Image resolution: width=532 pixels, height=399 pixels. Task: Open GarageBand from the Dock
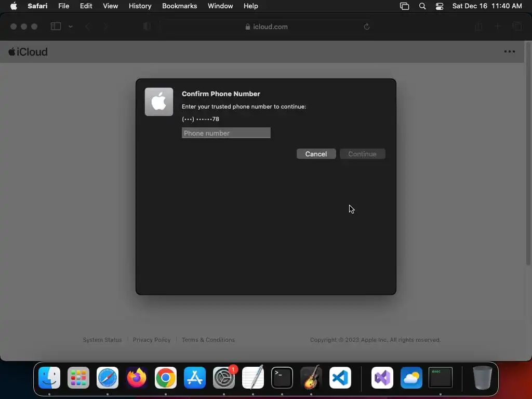[x=311, y=378]
